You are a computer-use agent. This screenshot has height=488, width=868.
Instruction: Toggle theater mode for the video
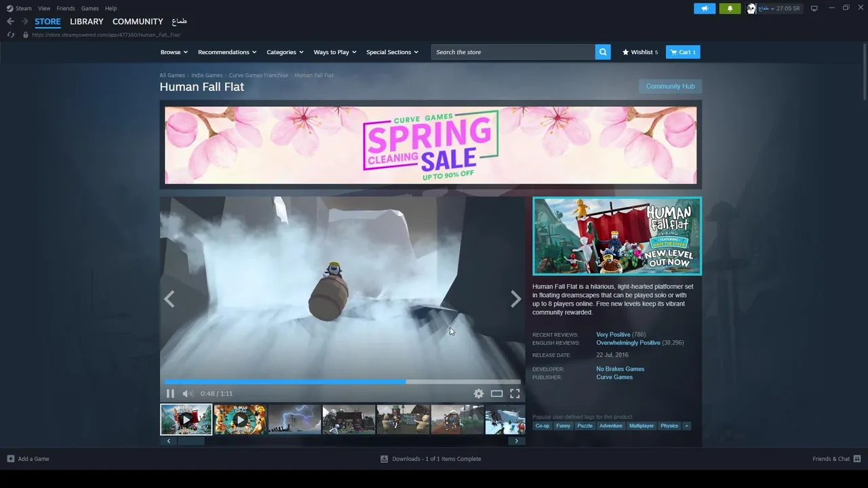point(496,393)
